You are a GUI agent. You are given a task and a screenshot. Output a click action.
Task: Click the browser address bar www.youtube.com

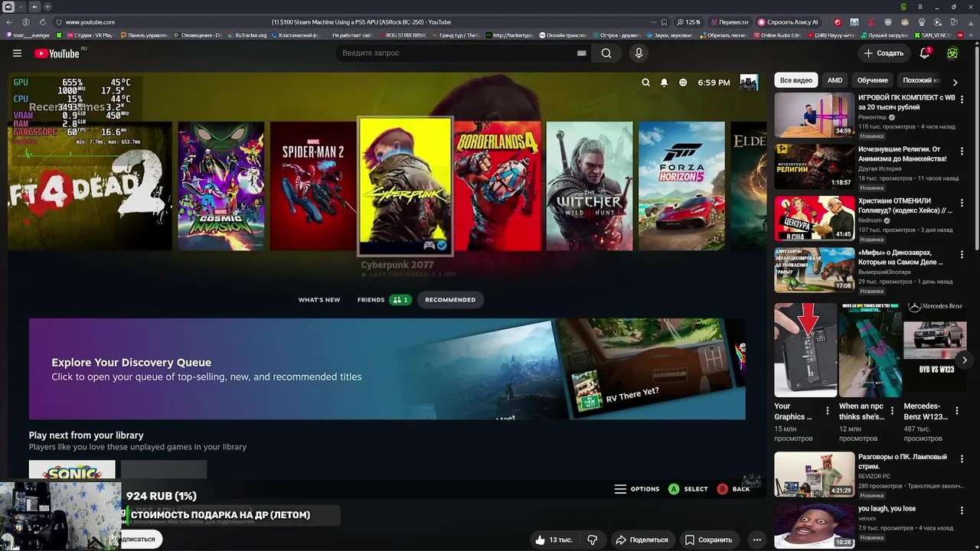pyautogui.click(x=90, y=22)
